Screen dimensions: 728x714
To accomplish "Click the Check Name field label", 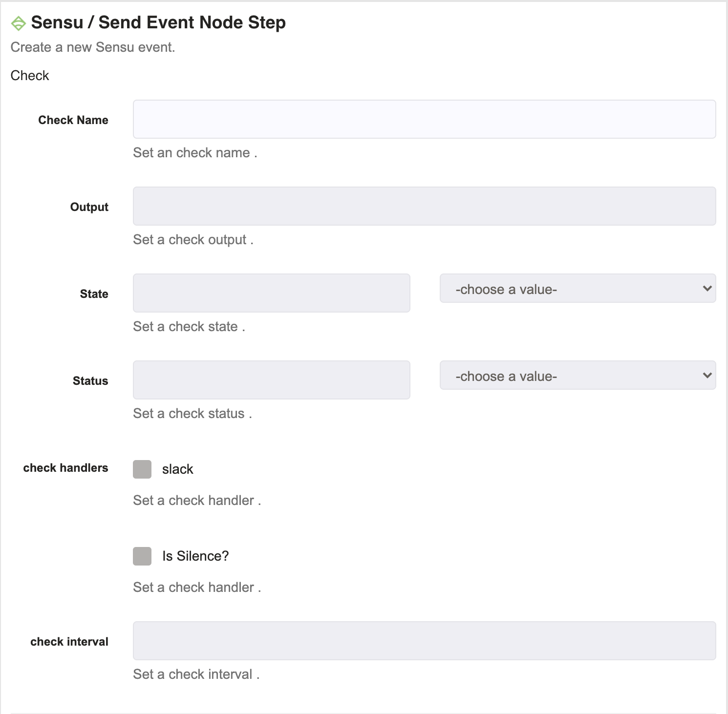I will 73,120.
